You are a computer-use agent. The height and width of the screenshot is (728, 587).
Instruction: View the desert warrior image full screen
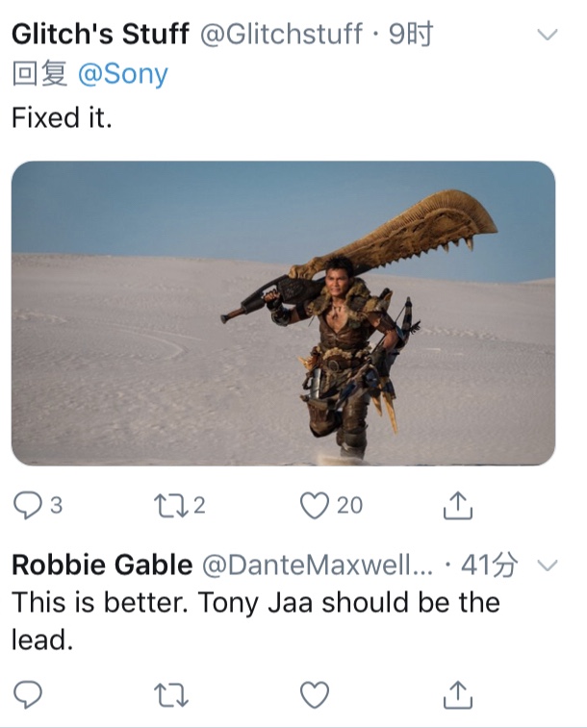tap(283, 314)
